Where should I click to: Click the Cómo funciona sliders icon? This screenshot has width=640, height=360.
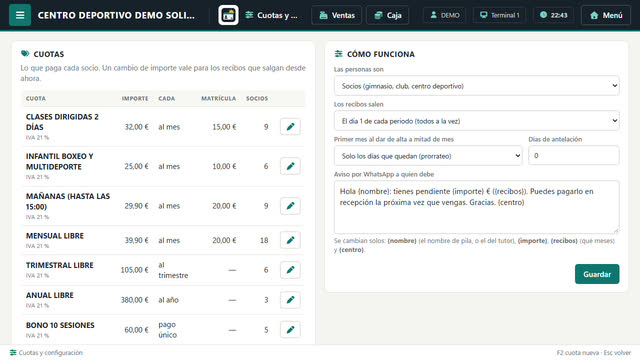coord(338,53)
